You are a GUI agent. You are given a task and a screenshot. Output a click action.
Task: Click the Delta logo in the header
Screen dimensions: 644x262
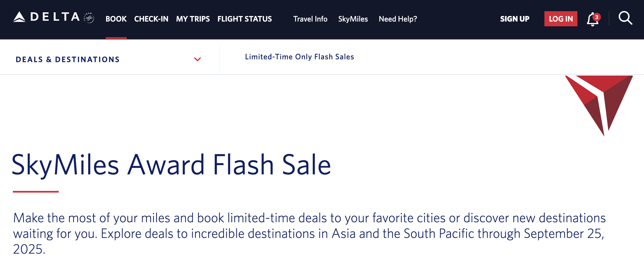pos(46,17)
